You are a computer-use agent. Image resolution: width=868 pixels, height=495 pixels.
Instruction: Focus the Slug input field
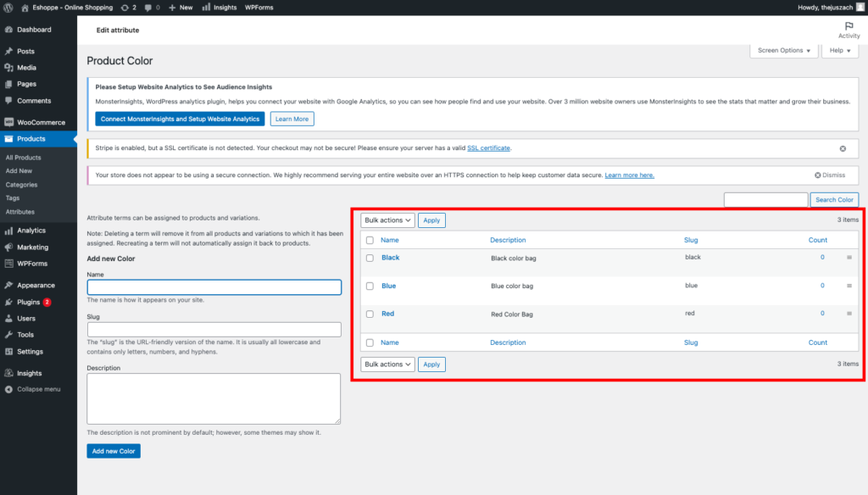tap(214, 330)
